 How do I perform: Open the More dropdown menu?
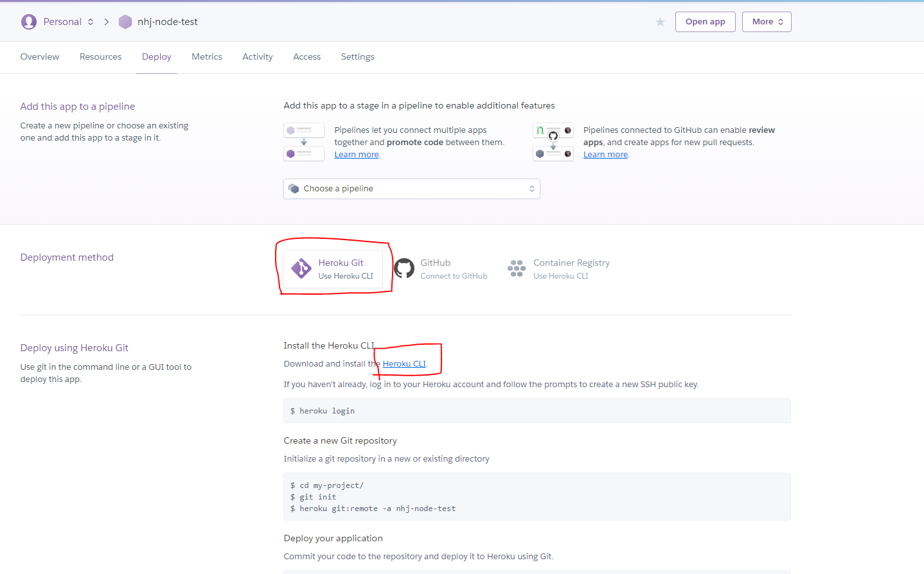click(x=767, y=22)
